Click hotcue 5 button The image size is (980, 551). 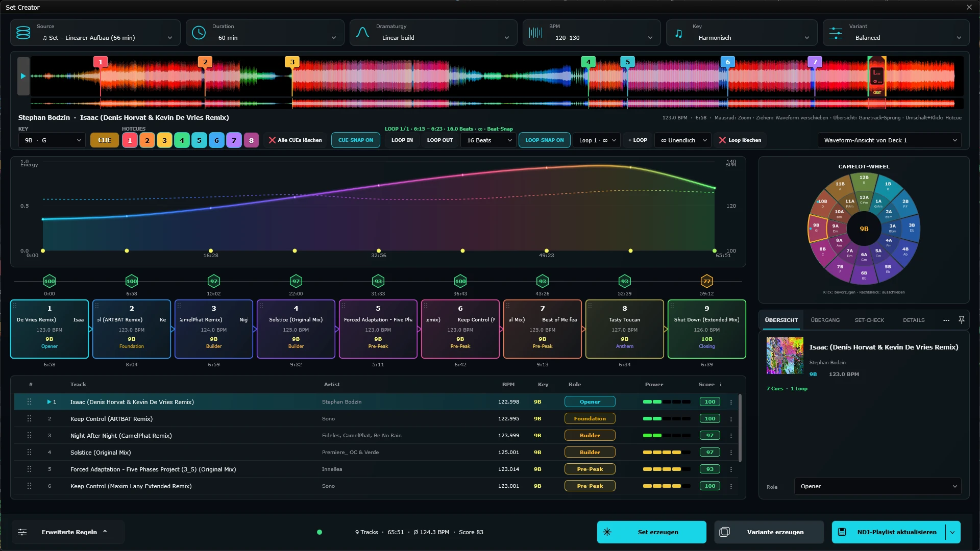(199, 140)
